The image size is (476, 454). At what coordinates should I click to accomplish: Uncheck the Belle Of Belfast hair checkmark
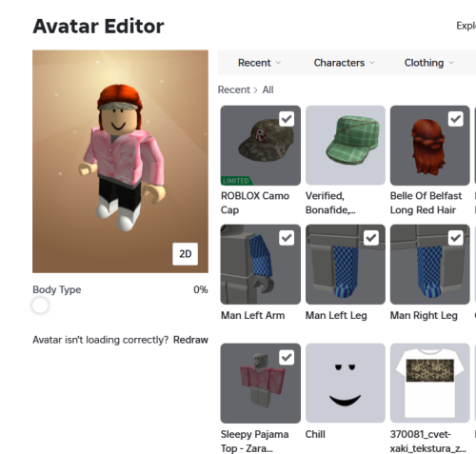[456, 119]
